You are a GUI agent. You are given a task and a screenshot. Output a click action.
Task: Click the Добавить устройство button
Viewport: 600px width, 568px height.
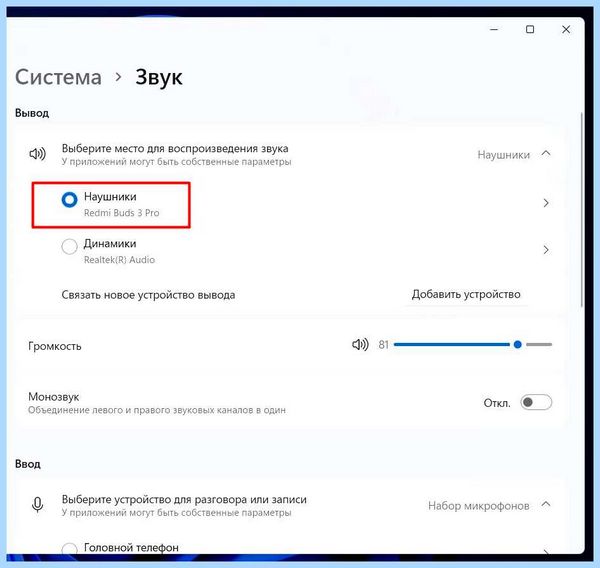(x=466, y=294)
